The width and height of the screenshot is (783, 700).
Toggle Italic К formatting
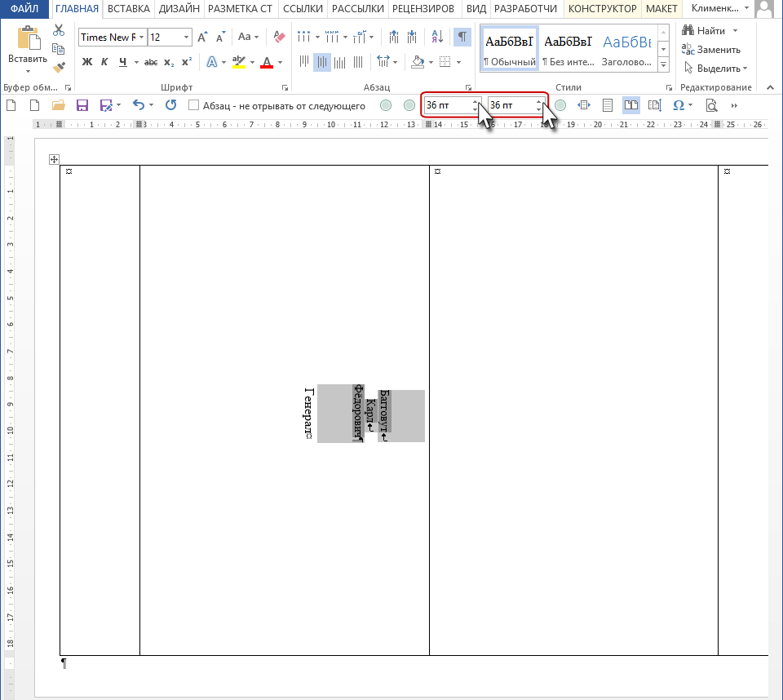[104, 62]
